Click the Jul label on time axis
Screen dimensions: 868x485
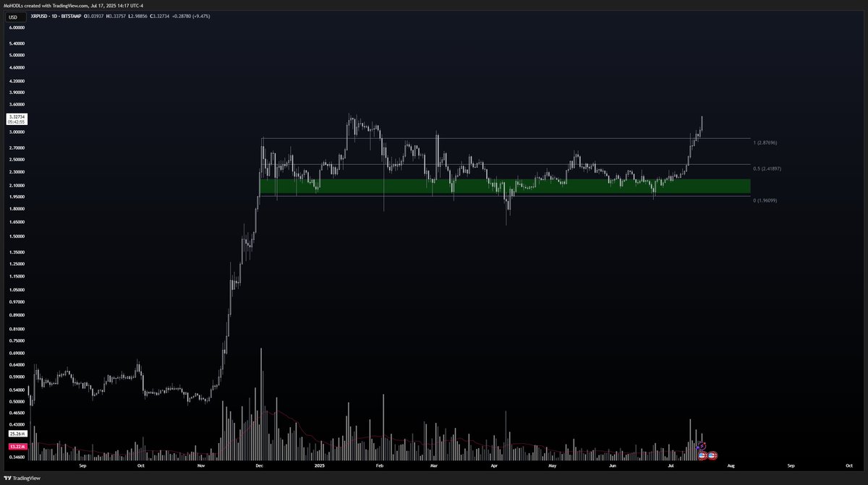coord(671,466)
